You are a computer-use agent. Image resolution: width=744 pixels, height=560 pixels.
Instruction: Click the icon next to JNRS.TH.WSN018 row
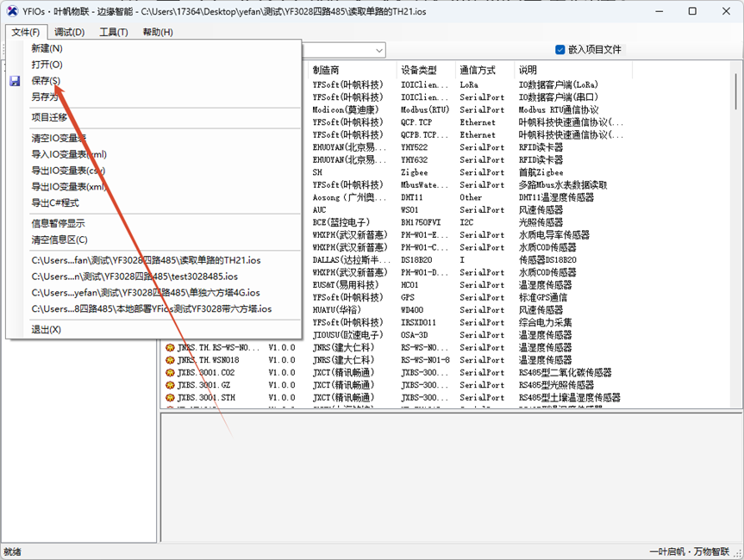(x=170, y=360)
